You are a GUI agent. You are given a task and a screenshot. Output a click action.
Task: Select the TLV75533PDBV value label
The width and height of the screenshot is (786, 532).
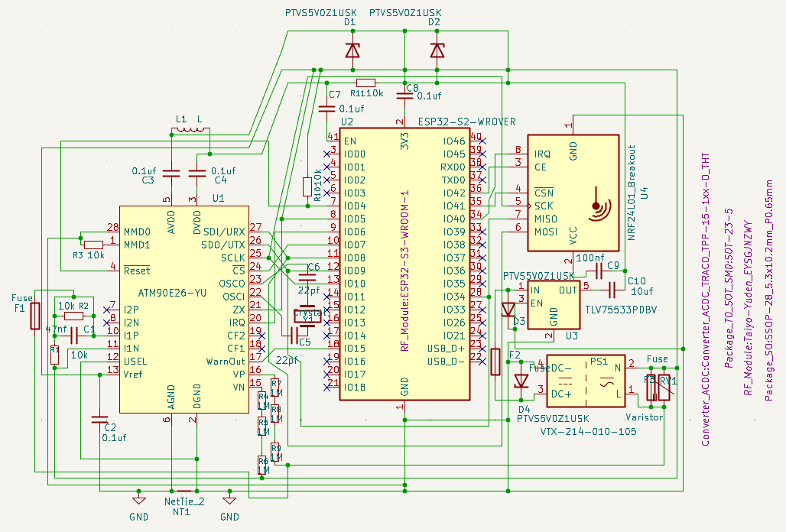tap(621, 310)
